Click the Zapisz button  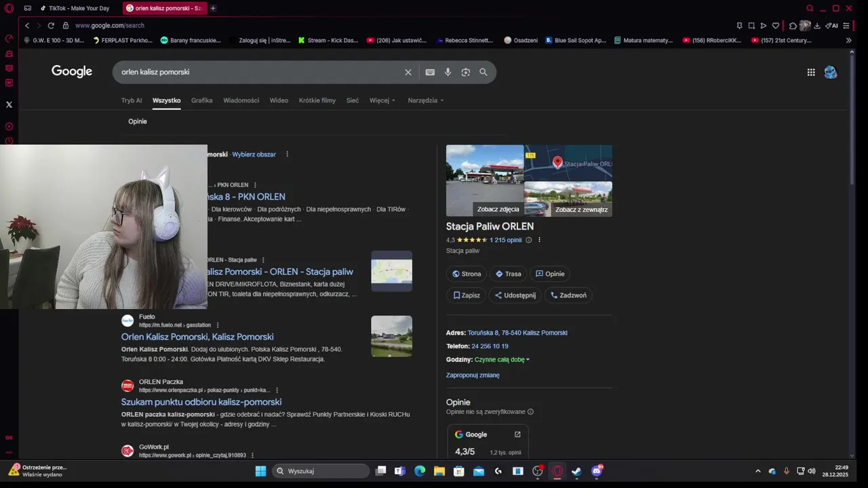pyautogui.click(x=467, y=295)
